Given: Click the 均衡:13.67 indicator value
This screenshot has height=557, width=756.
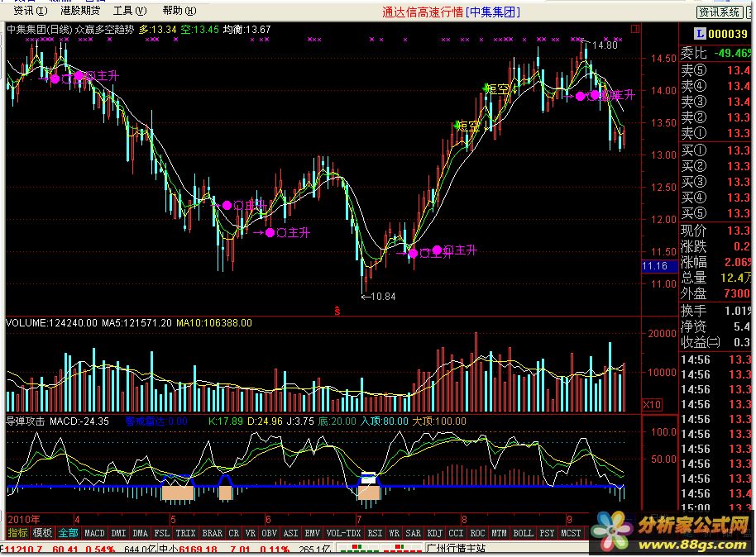Looking at the screenshot, I should tap(247, 30).
